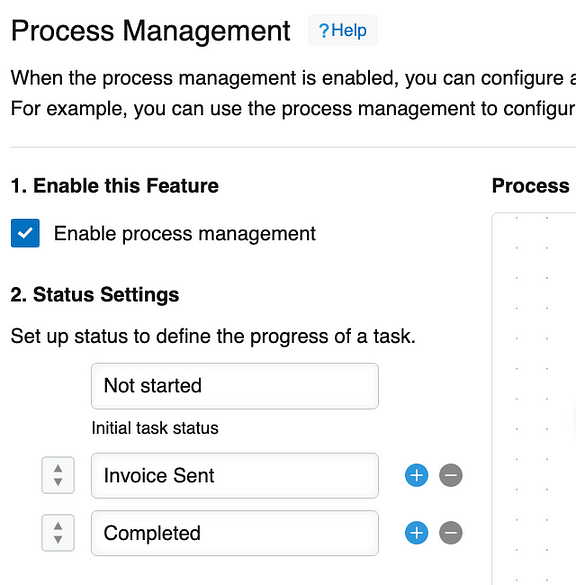Uncheck the Enable process management checkbox

tap(25, 233)
